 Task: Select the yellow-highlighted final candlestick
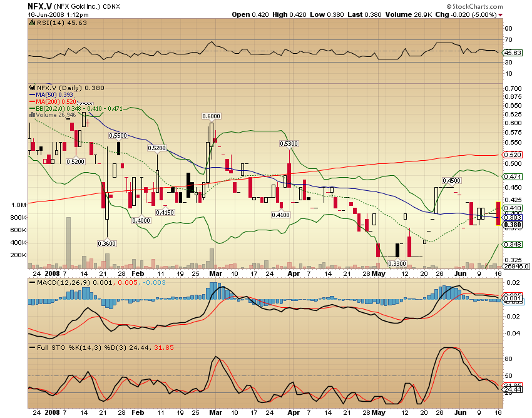(498, 213)
